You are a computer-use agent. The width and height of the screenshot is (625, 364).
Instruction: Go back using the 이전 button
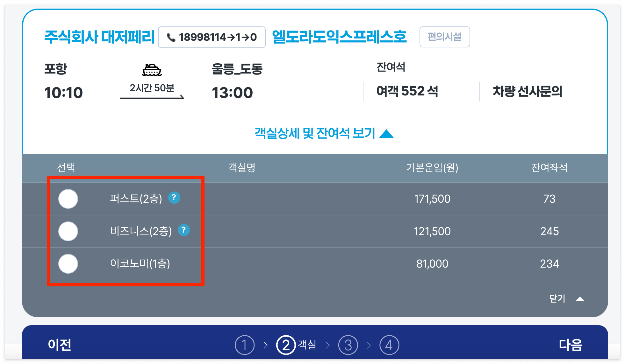[60, 345]
